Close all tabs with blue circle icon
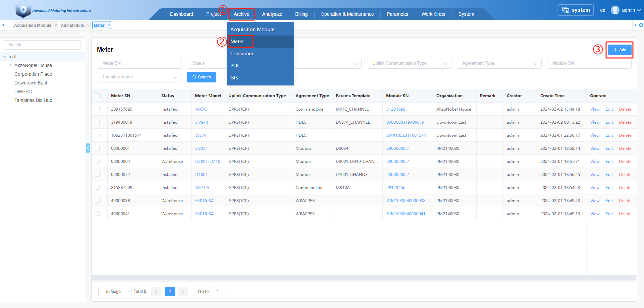 point(641,25)
